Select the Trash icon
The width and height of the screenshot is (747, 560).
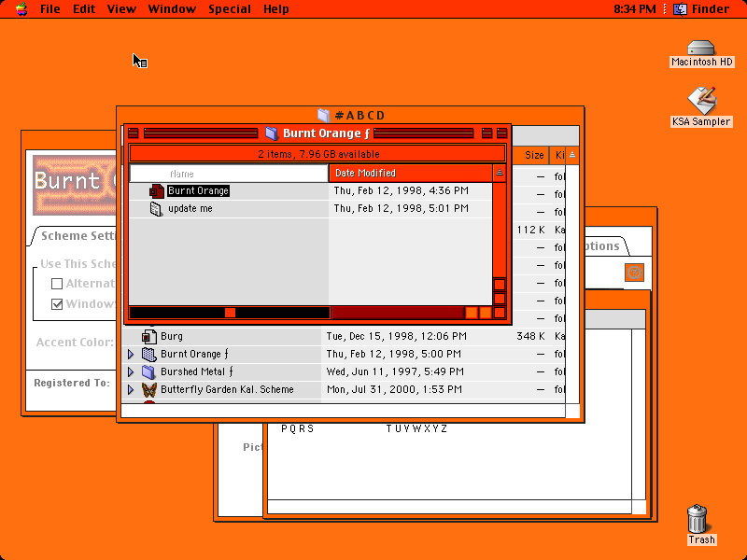[x=698, y=519]
